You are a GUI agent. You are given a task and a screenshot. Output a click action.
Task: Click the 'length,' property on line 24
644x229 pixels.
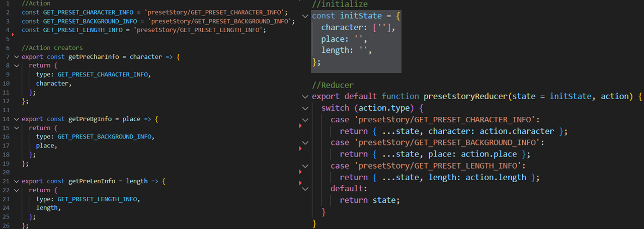pos(48,208)
